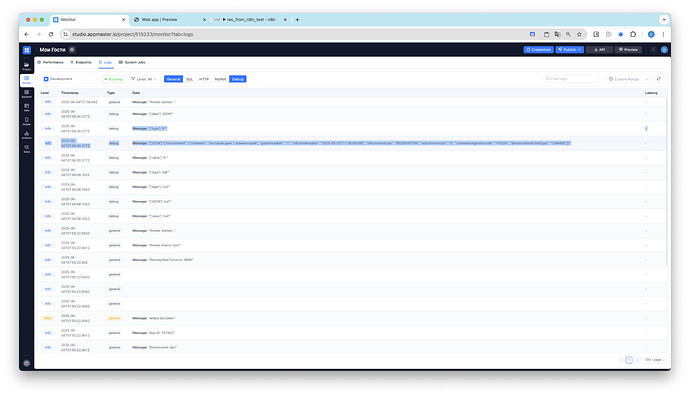Viewport: 690px width, 396px height.
Task: Toggle the SQL log type filter
Action: [x=190, y=79]
